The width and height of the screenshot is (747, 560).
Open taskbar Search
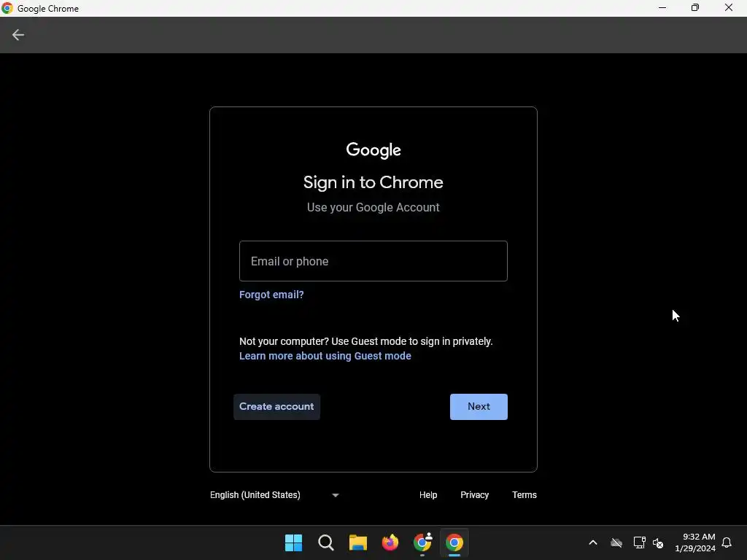[326, 542]
